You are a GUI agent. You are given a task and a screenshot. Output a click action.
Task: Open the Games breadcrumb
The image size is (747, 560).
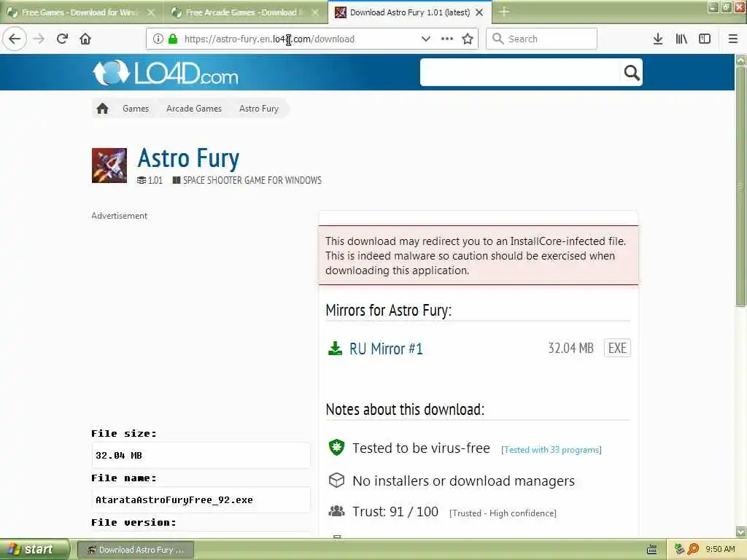136,109
